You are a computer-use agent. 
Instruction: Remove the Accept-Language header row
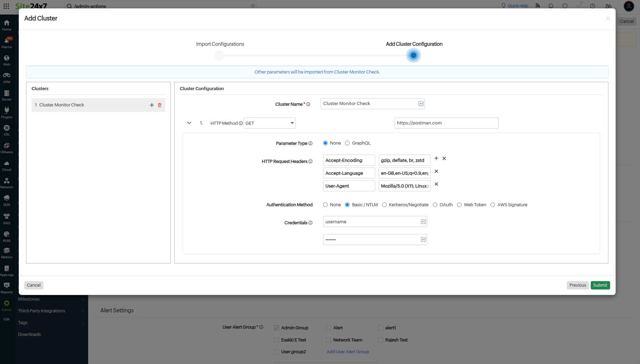[436, 171]
